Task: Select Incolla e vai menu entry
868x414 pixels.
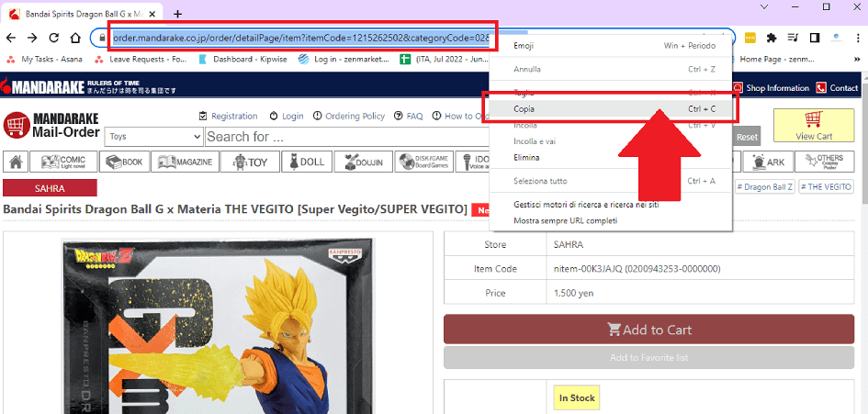Action: [611, 141]
